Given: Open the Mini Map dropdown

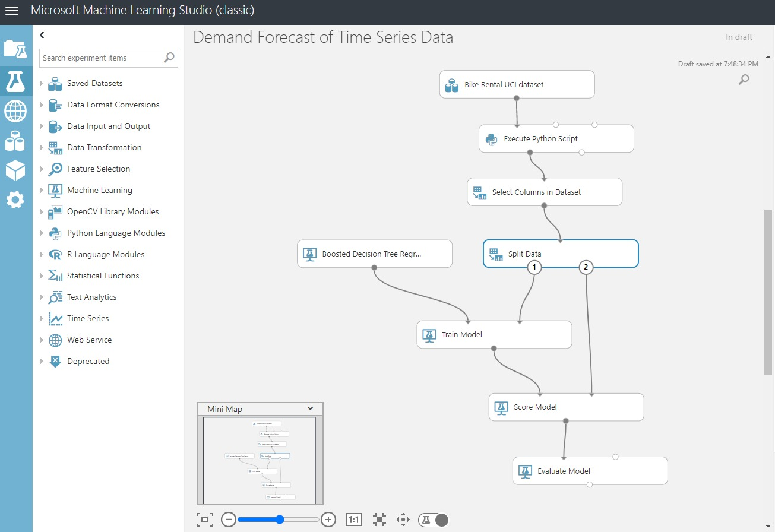Looking at the screenshot, I should 309,408.
